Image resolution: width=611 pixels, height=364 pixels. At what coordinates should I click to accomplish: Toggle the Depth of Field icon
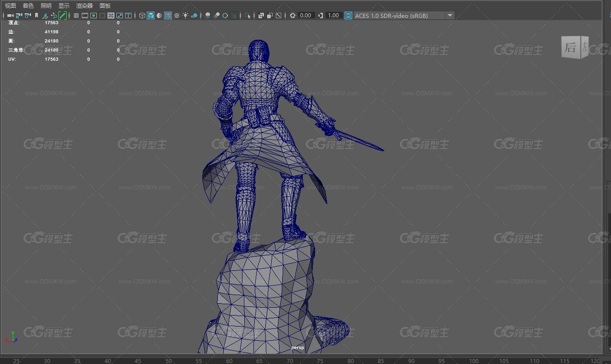pos(234,16)
